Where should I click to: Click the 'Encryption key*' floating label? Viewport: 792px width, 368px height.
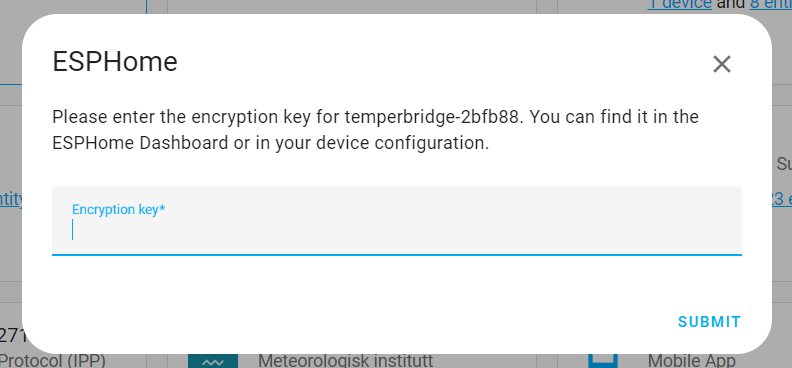pyautogui.click(x=119, y=209)
